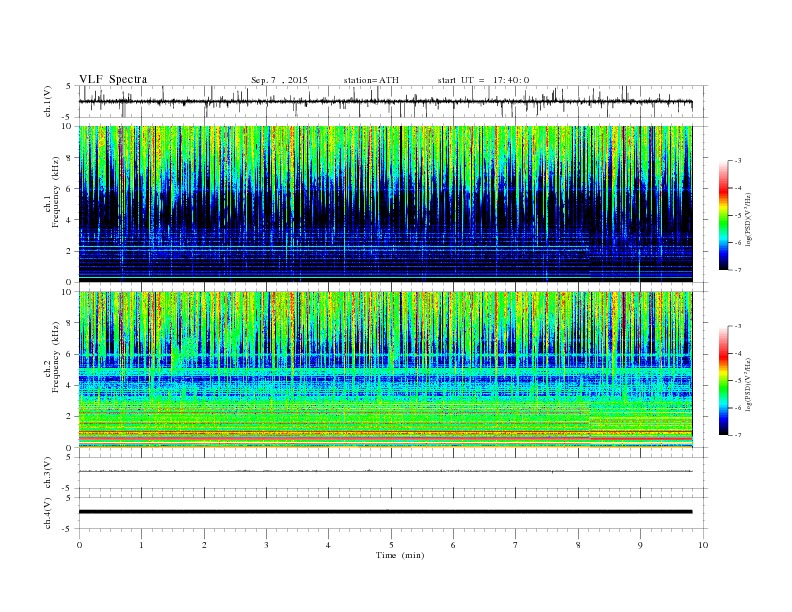
Task: Click the color bar beside ch.2 spectrogram
Action: (723, 381)
